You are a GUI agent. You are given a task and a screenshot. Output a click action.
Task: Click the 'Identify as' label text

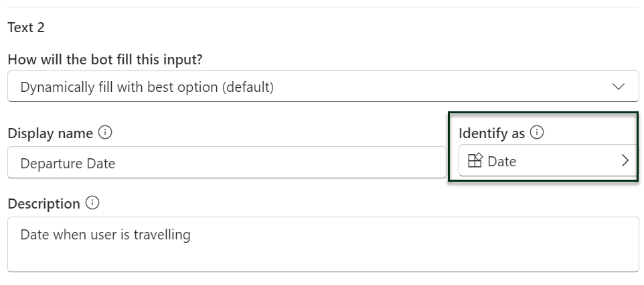[491, 133]
